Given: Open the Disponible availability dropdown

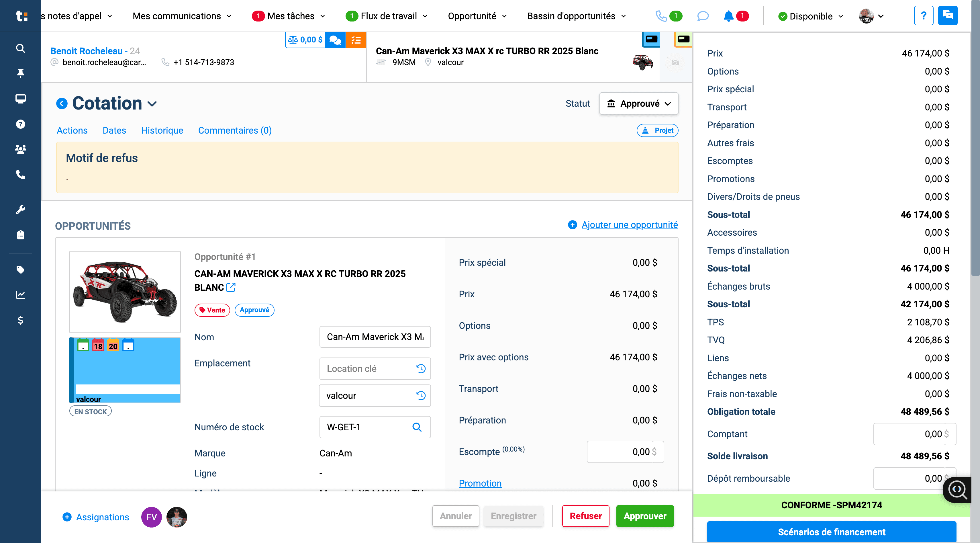Looking at the screenshot, I should click(x=810, y=16).
